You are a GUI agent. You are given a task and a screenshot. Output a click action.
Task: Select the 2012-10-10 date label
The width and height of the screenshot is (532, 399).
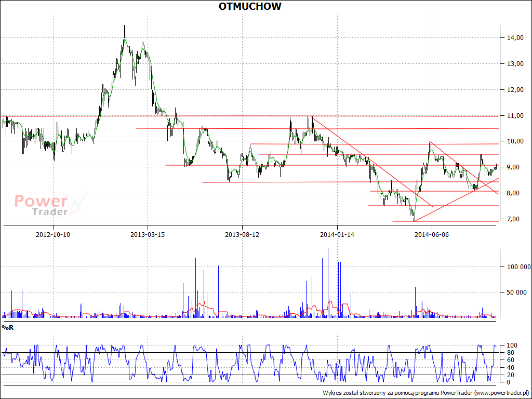(53, 234)
